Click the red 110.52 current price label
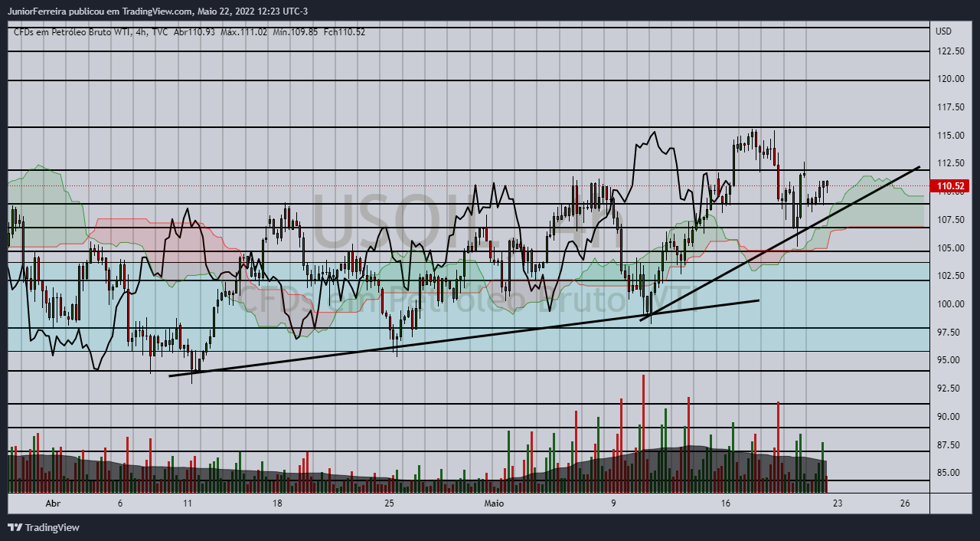This screenshot has width=980, height=541. [x=949, y=185]
